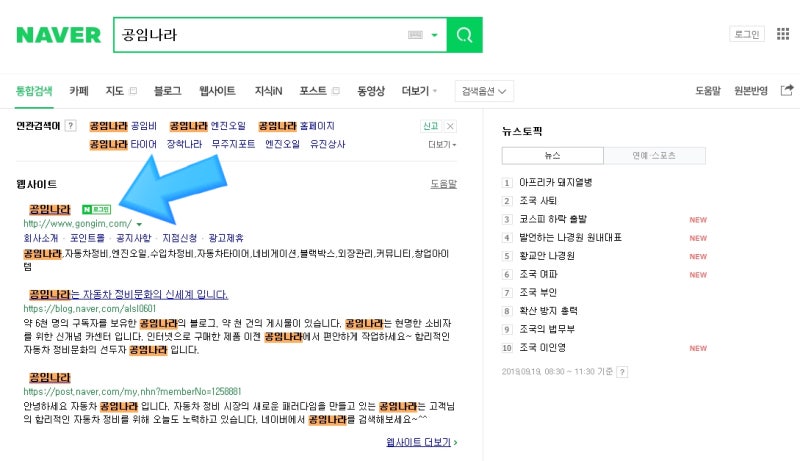Click the 도움말 link in 웹사이트 section
This screenshot has height=461, width=800.
click(443, 184)
